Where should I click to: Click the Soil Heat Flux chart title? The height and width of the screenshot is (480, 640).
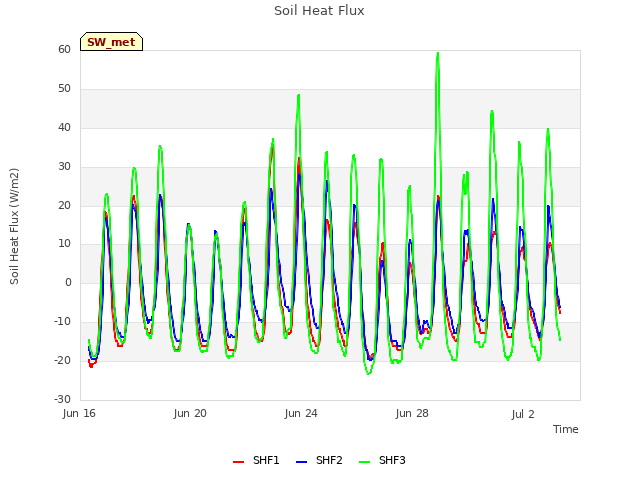click(x=319, y=11)
